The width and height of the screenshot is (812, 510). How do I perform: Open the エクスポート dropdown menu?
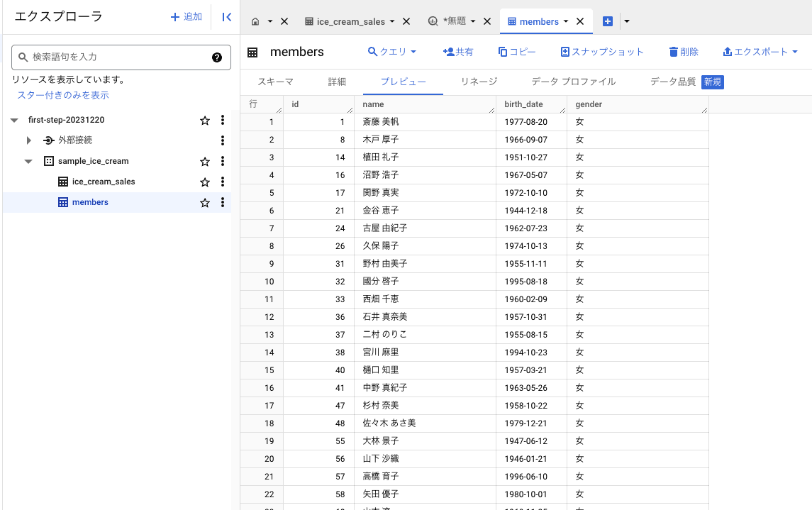click(760, 52)
